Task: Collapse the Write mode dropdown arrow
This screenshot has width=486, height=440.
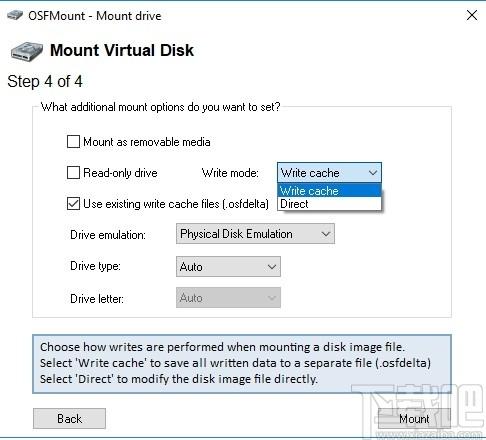Action: click(x=373, y=173)
